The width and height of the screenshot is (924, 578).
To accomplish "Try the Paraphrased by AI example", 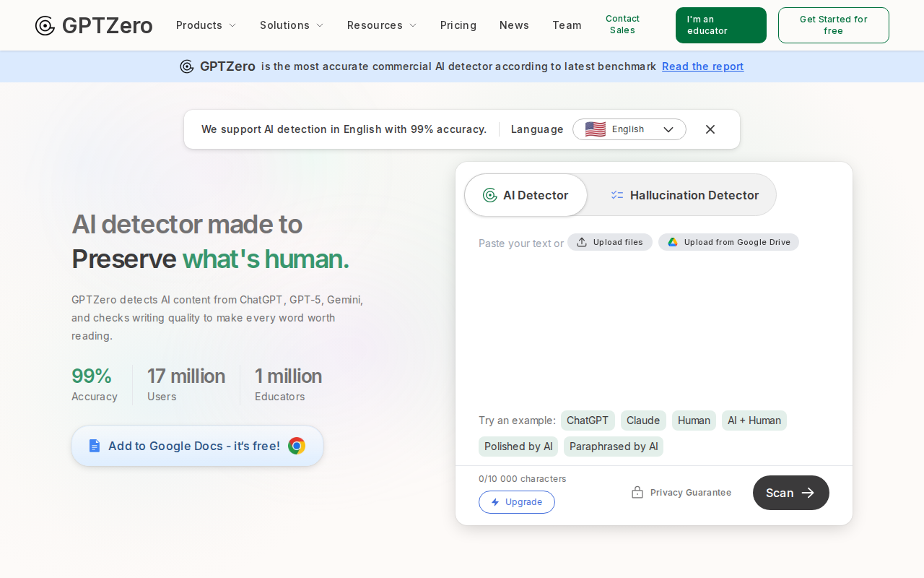I will (614, 447).
